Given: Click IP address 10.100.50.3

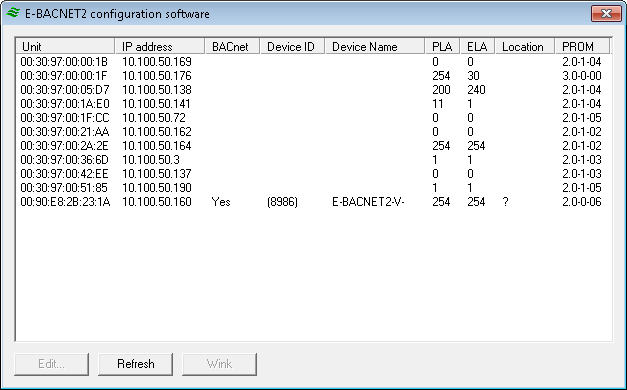Looking at the screenshot, I should [x=151, y=160].
